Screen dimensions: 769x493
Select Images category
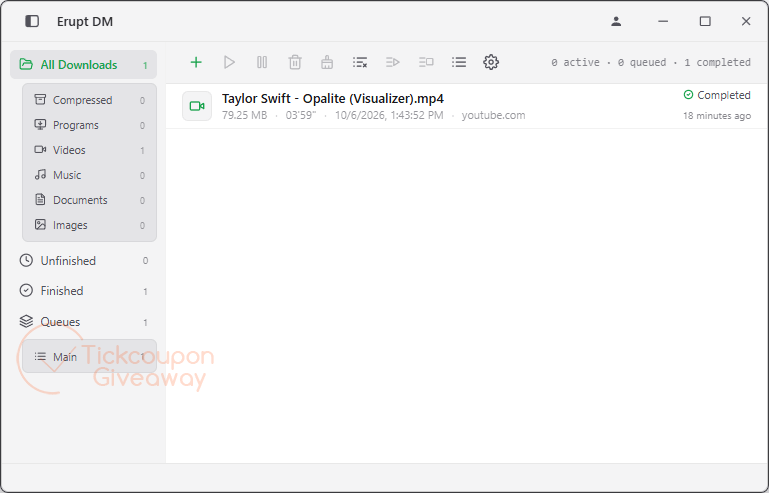pos(89,225)
